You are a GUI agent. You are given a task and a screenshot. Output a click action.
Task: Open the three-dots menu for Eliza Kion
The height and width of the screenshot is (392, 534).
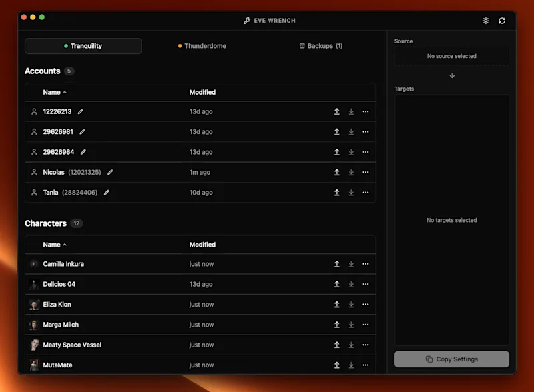[365, 305]
